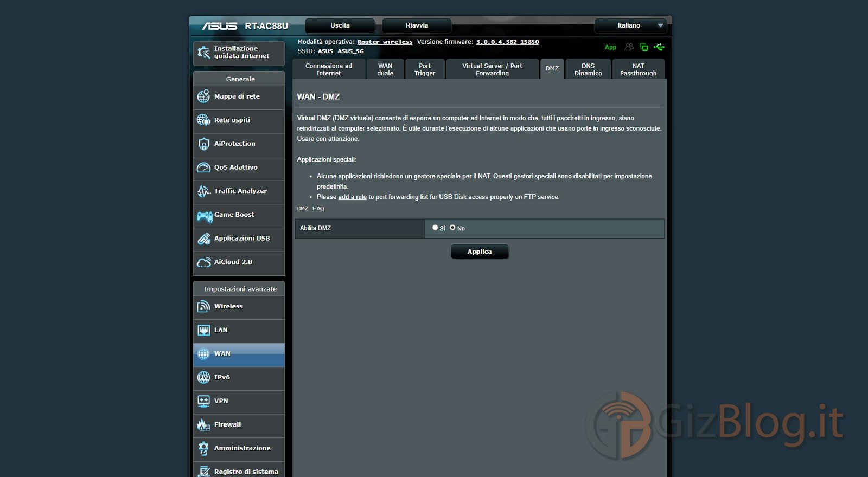
Task: Switch to Port Trigger tab
Action: click(425, 69)
